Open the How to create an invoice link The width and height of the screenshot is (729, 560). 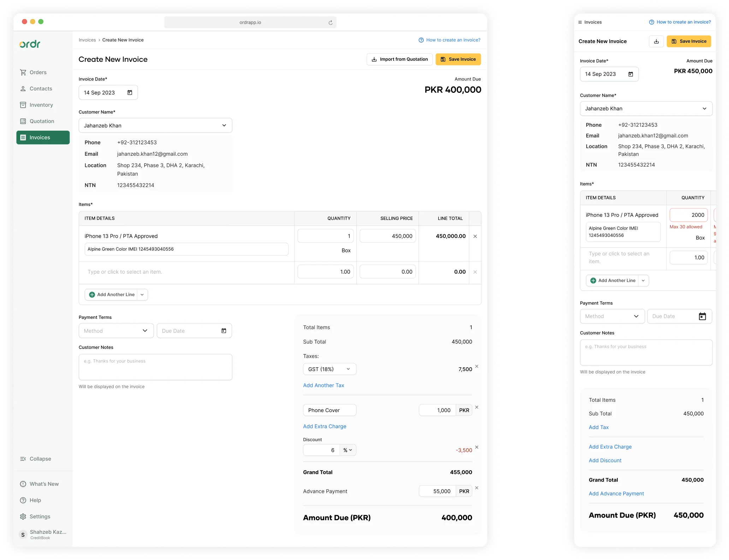click(x=453, y=40)
